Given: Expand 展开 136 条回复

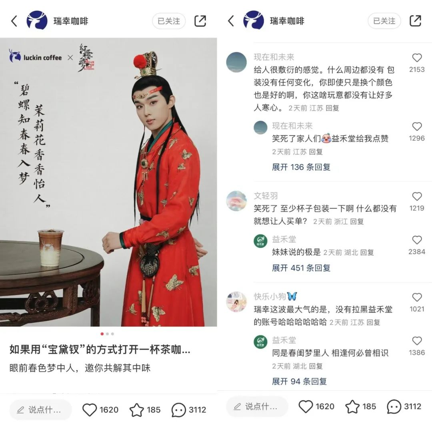Looking at the screenshot, I should [301, 167].
